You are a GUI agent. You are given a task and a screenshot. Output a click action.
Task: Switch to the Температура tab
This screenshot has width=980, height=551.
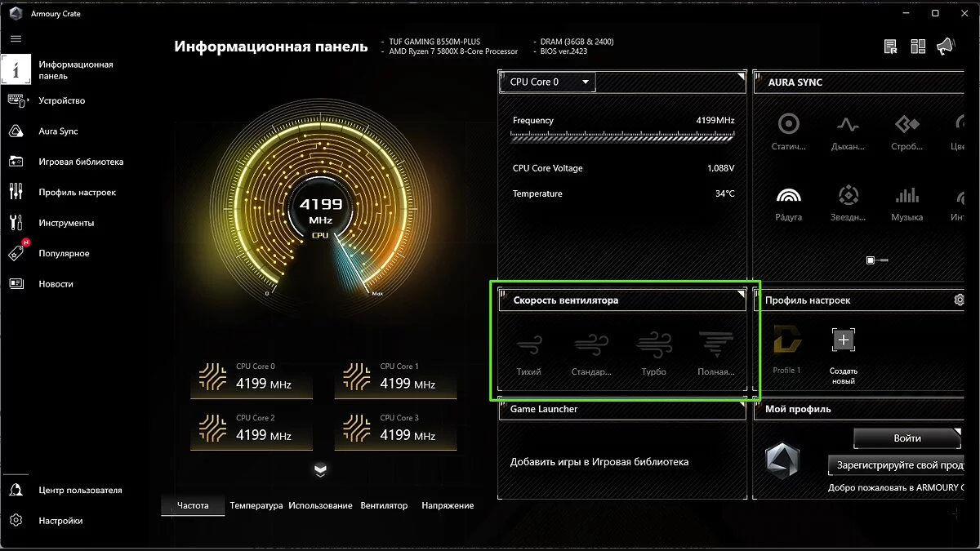click(256, 505)
